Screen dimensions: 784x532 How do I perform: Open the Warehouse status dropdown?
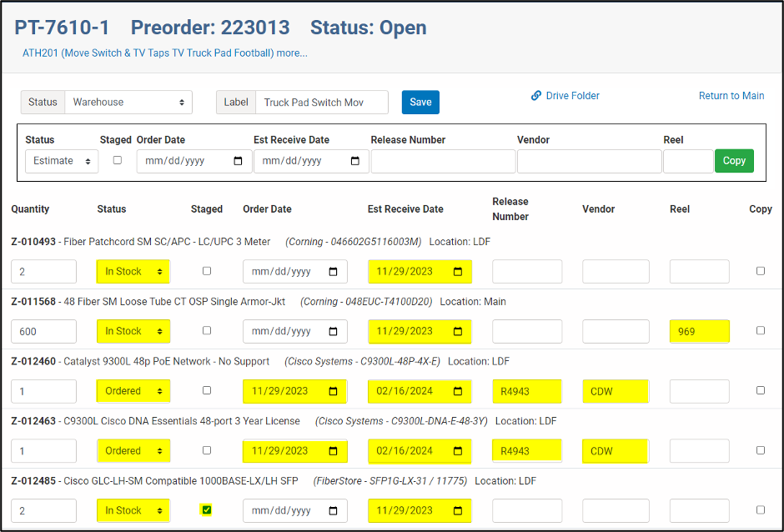(128, 103)
